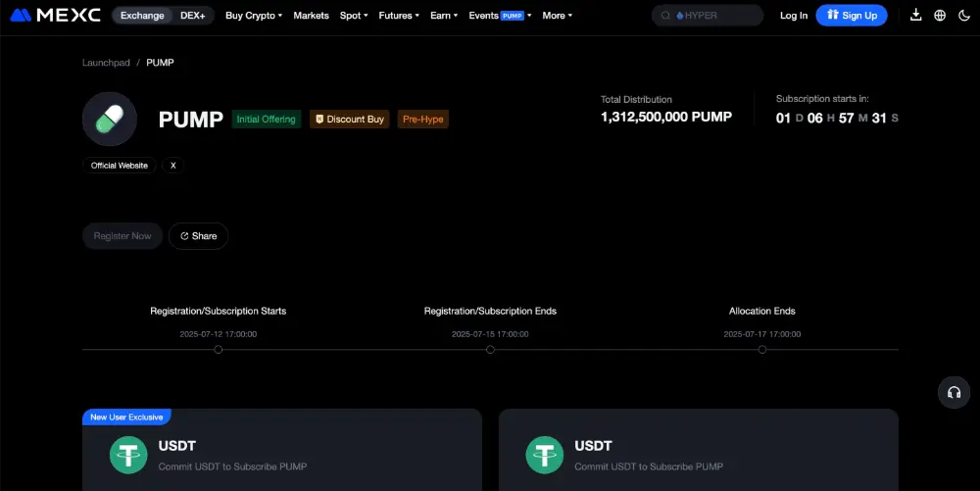Click the USDT icon in the right card
980x491 pixels.
coord(544,455)
